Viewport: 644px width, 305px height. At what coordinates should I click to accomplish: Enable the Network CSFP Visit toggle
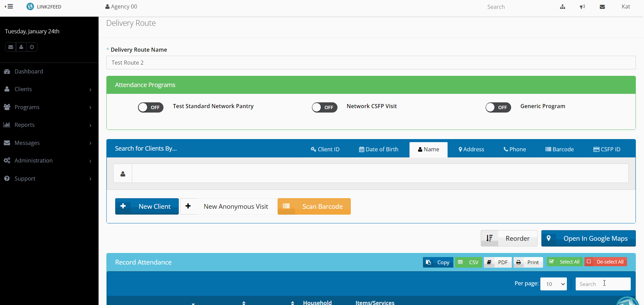point(324,107)
